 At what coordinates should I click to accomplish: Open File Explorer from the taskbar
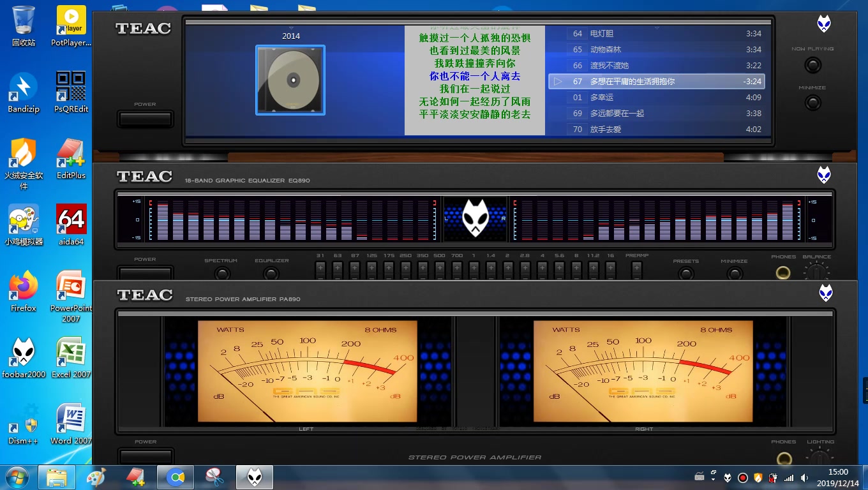tap(57, 477)
